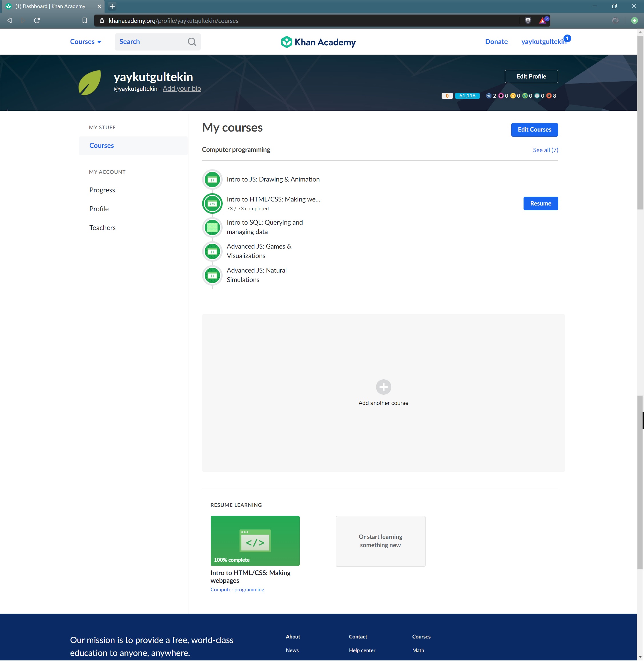This screenshot has height=661, width=644.
Task: Click the Brave Shields lion icon
Action: [x=528, y=21]
